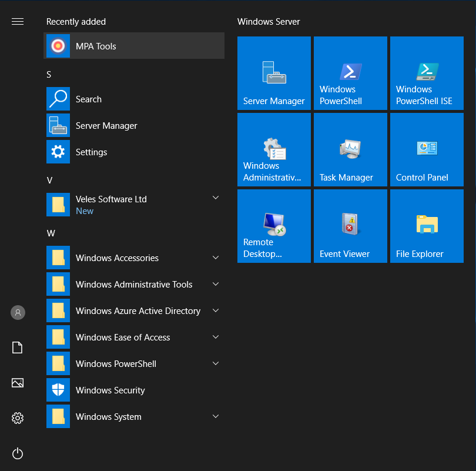Viewport: 476px width, 471px height.
Task: Launch the Windows PowerShell tile
Action: [x=350, y=73]
